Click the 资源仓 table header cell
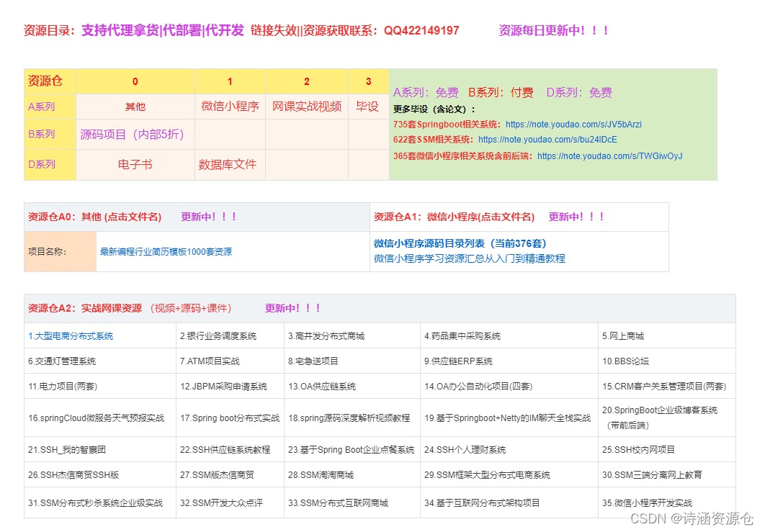Image resolution: width=765 pixels, height=532 pixels. (50, 81)
